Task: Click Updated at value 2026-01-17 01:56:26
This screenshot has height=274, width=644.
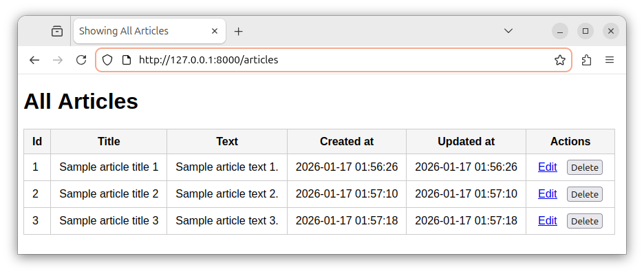Action: tap(466, 167)
